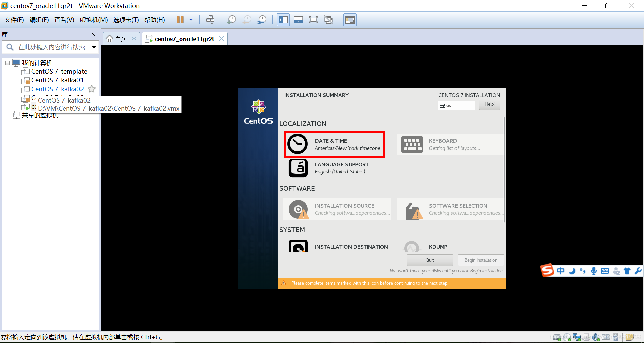
Task: Click the display device status icon
Action: click(606, 337)
